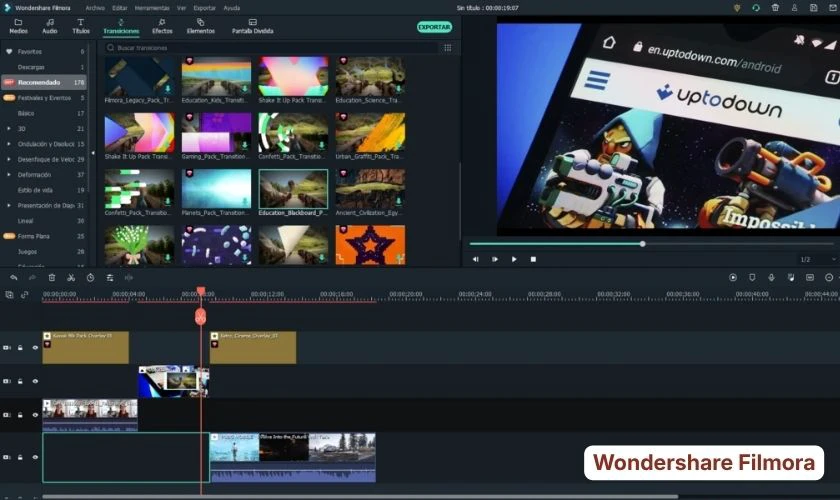Select the Festivales y Eventos category
840x500 pixels.
coord(44,98)
